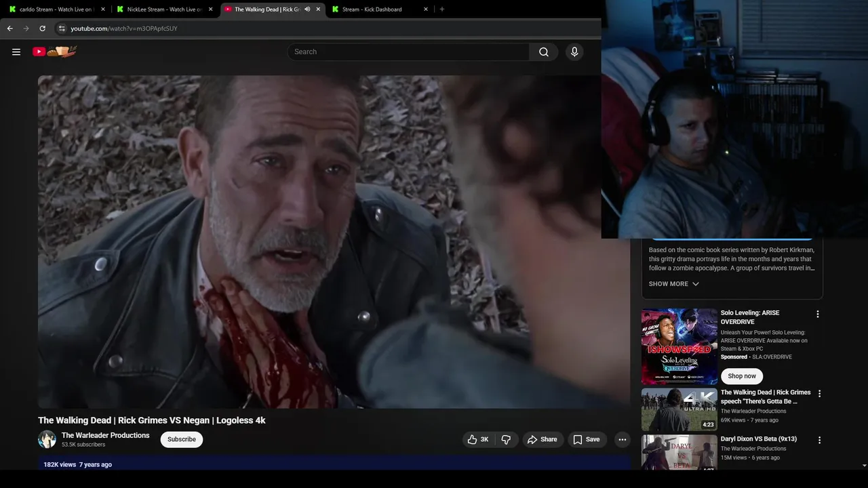This screenshot has width=868, height=488.
Task: View site information icon in address bar
Action: click(x=61, y=28)
